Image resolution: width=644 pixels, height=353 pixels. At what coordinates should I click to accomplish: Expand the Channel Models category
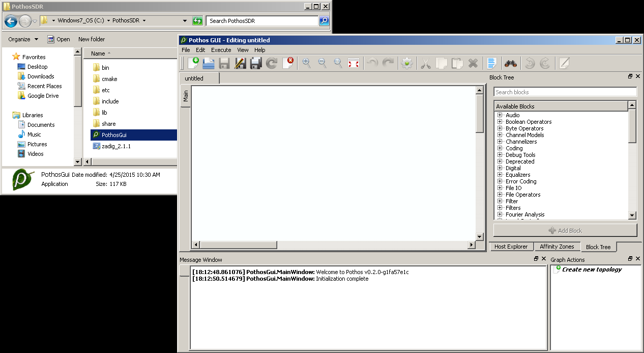click(500, 135)
